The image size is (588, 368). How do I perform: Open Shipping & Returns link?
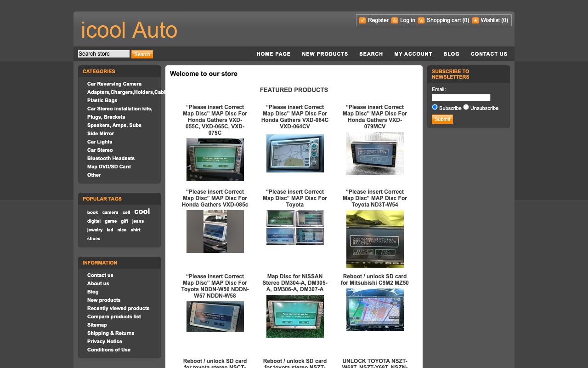coord(111,333)
